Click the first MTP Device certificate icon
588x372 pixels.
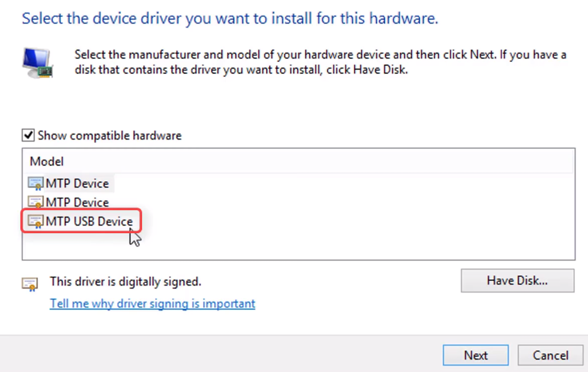click(x=36, y=184)
